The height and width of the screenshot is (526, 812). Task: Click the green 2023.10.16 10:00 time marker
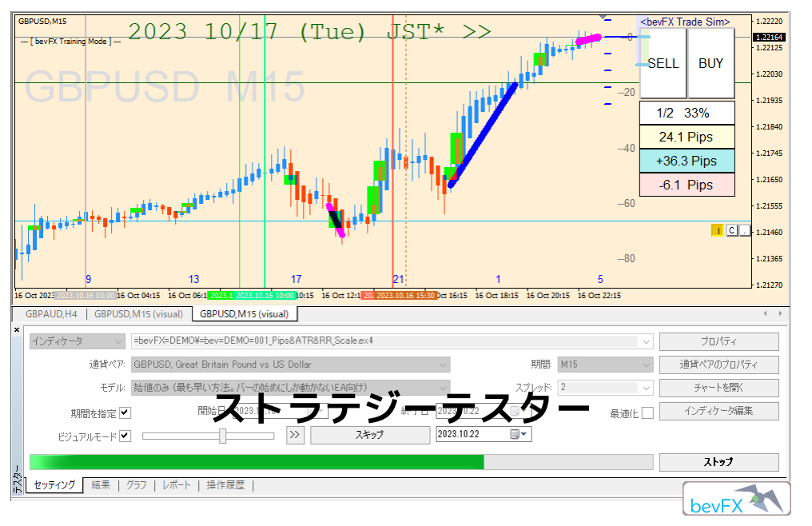coord(264,296)
